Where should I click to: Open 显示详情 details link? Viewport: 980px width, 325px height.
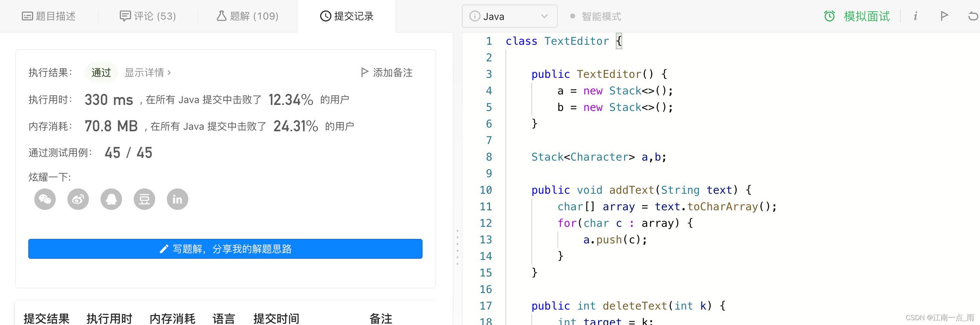tap(148, 73)
